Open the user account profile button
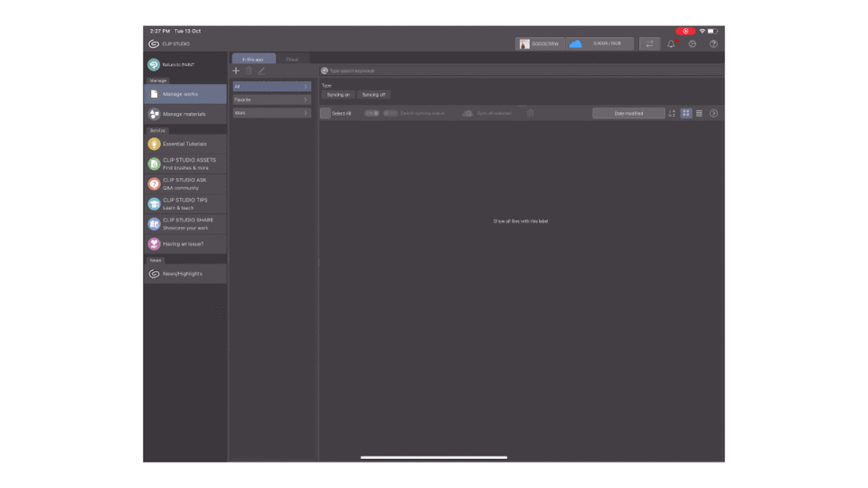 [540, 43]
